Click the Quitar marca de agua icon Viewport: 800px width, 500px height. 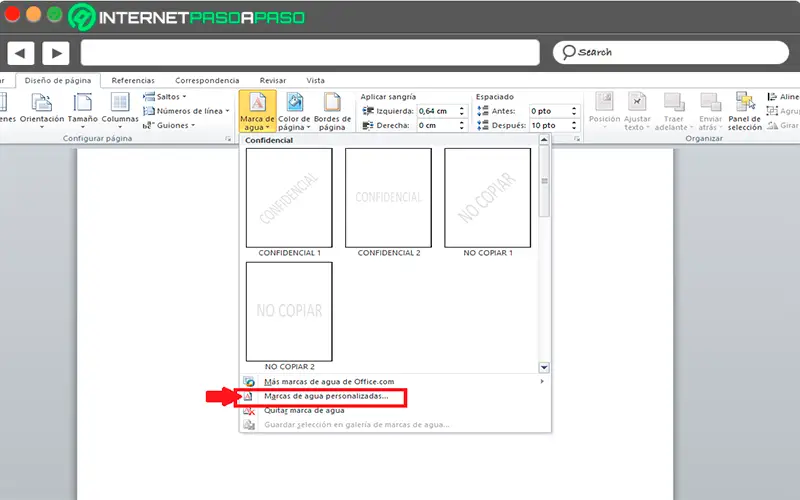coord(249,410)
